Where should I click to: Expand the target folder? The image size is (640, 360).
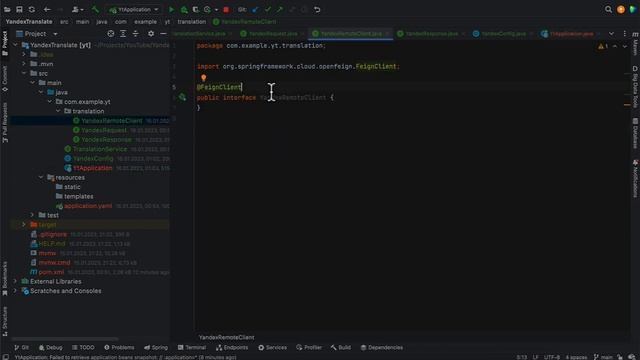(24, 224)
